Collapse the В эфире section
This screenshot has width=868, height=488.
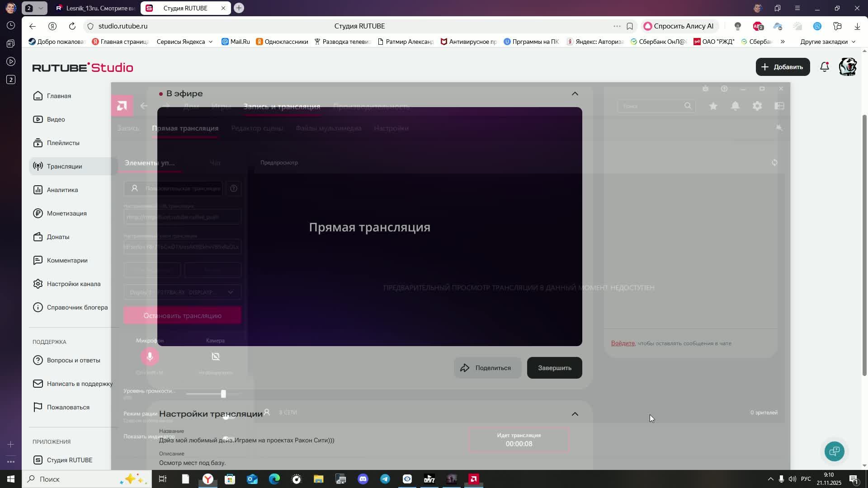point(575,94)
